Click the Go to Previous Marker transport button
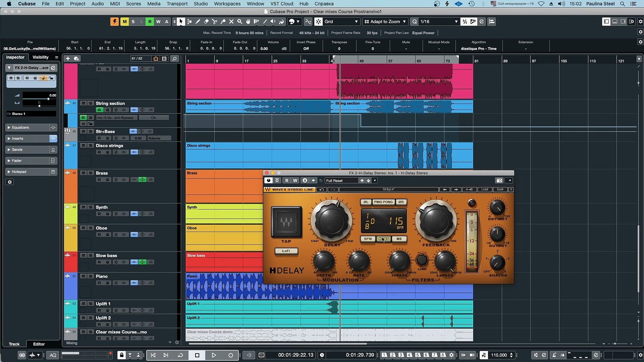This screenshot has height=362, width=644. click(153, 355)
